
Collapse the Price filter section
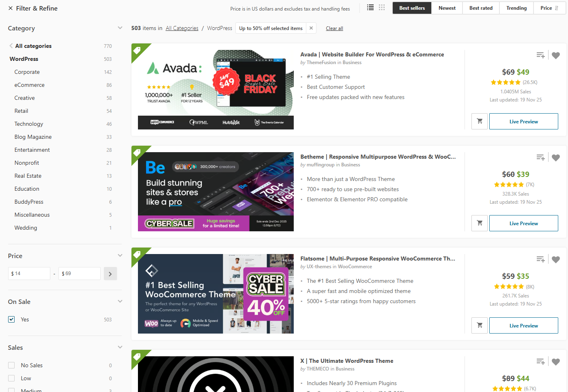coord(120,255)
